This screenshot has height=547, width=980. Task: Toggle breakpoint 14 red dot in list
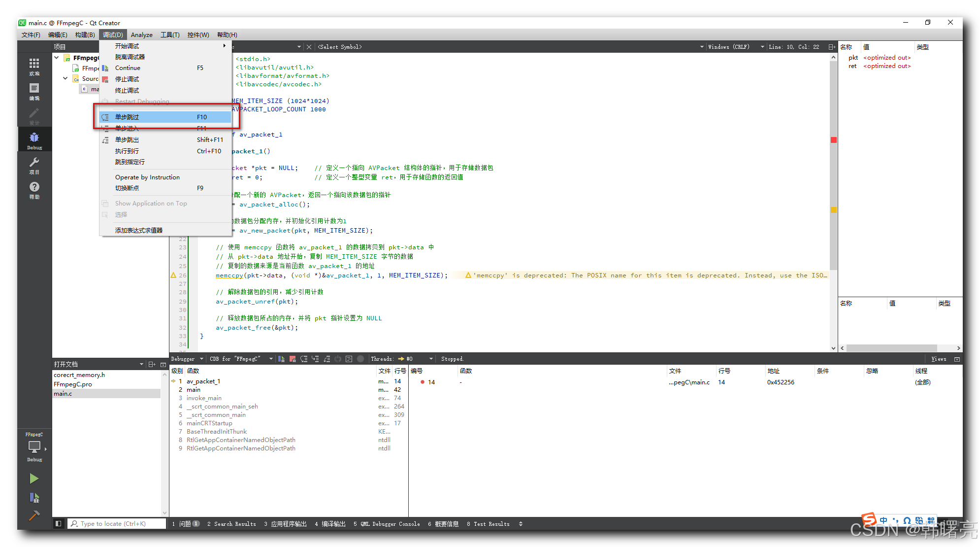pos(423,382)
